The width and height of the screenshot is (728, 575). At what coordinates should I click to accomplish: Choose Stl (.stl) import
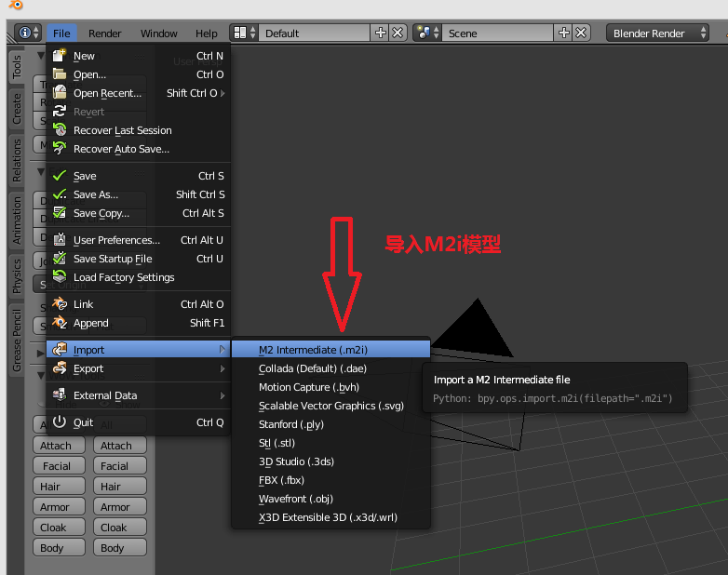(331, 443)
